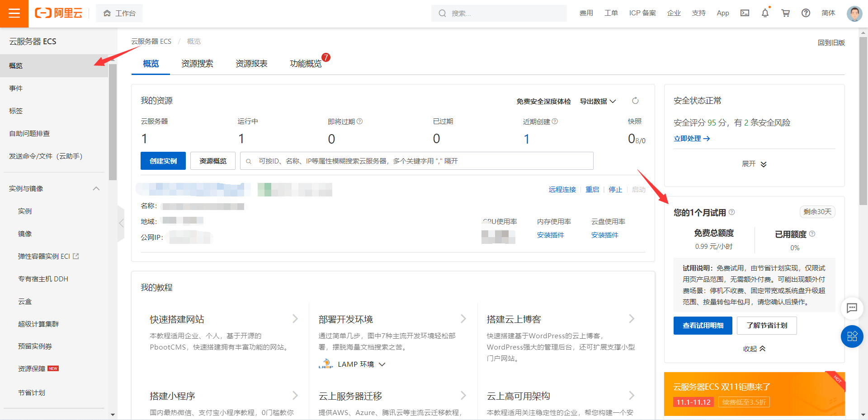
Task: Open the blue quick-apps floating button
Action: click(852, 336)
